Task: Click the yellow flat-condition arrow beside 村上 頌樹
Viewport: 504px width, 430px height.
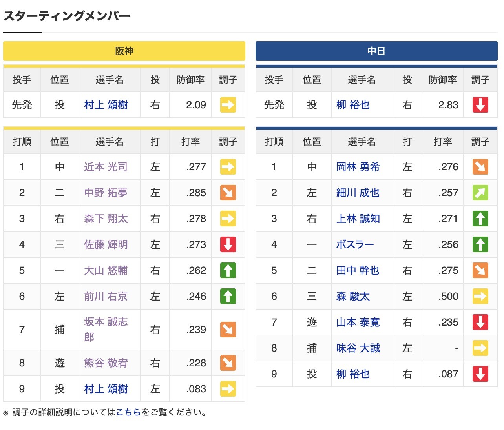Action: [x=228, y=105]
